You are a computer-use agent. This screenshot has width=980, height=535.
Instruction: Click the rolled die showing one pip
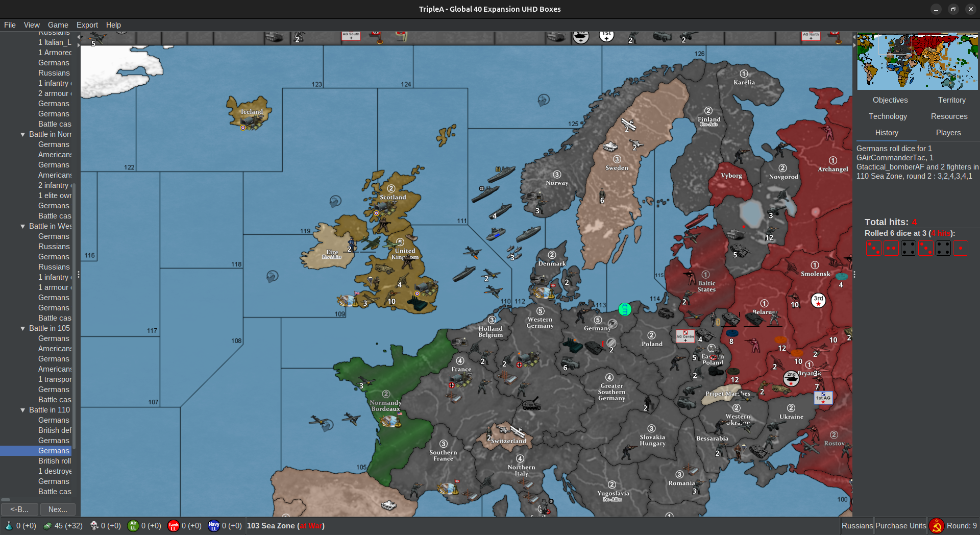click(x=961, y=249)
